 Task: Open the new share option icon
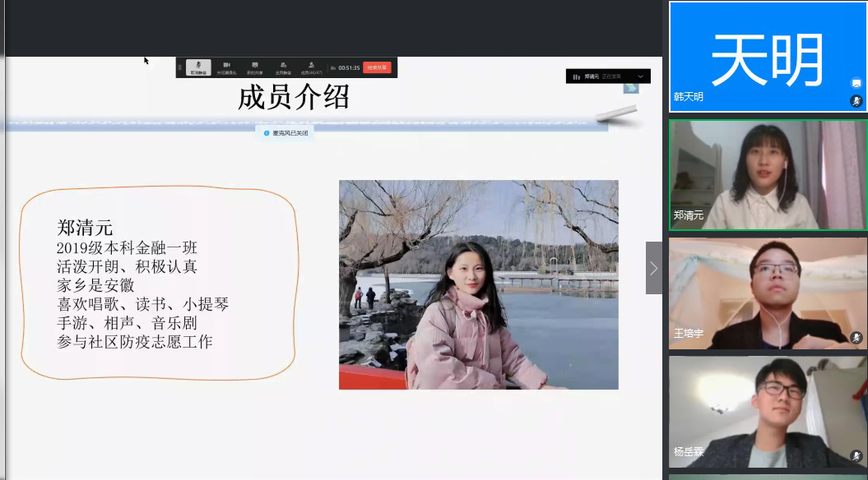(x=255, y=67)
